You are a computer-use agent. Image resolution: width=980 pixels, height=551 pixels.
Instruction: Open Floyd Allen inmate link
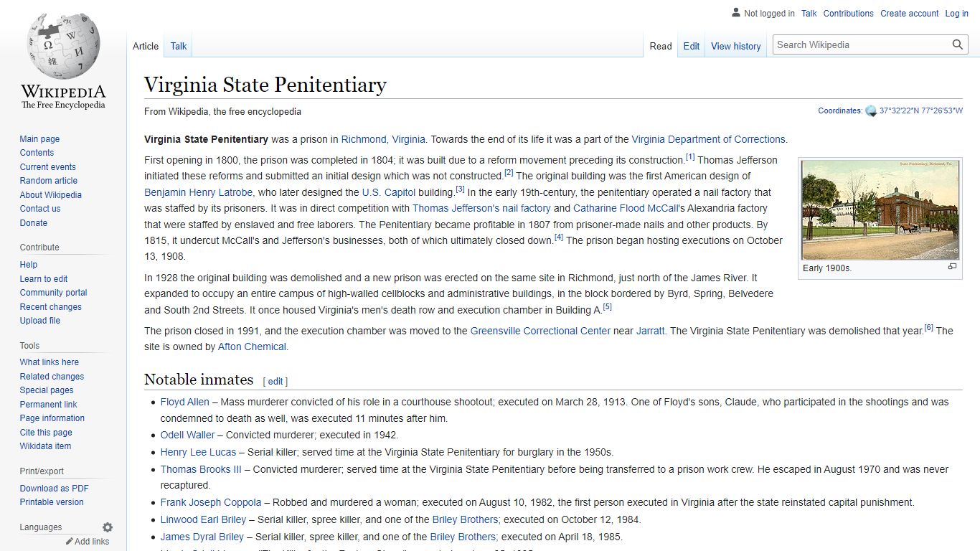[184, 402]
